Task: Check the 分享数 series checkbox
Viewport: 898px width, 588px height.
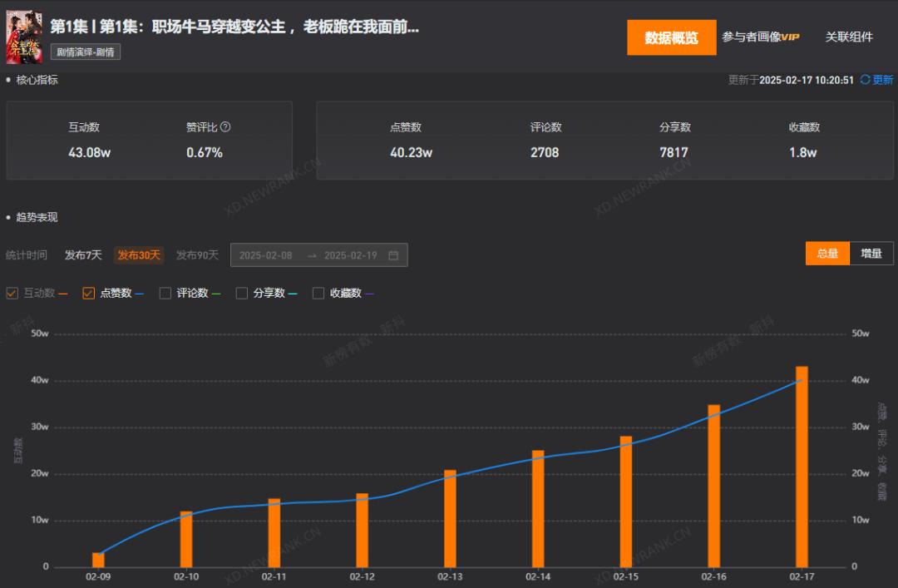Action: click(241, 293)
